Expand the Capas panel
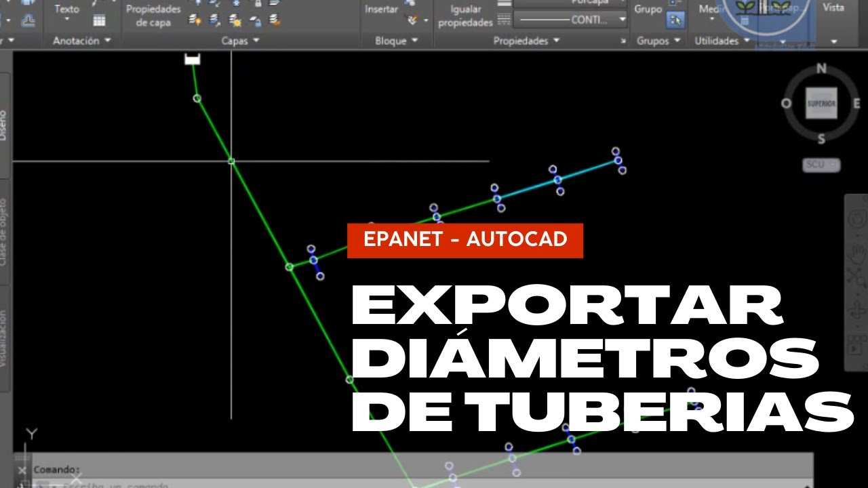This screenshot has height=488, width=868. [240, 41]
